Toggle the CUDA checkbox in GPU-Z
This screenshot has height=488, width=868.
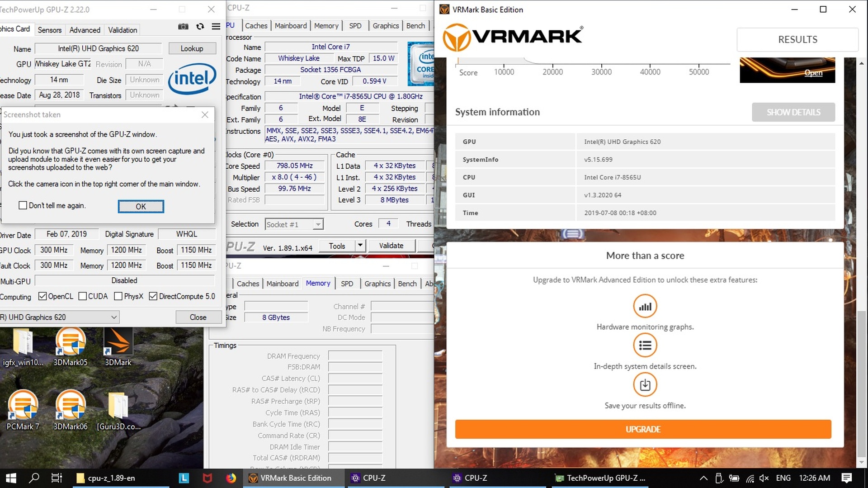[82, 296]
